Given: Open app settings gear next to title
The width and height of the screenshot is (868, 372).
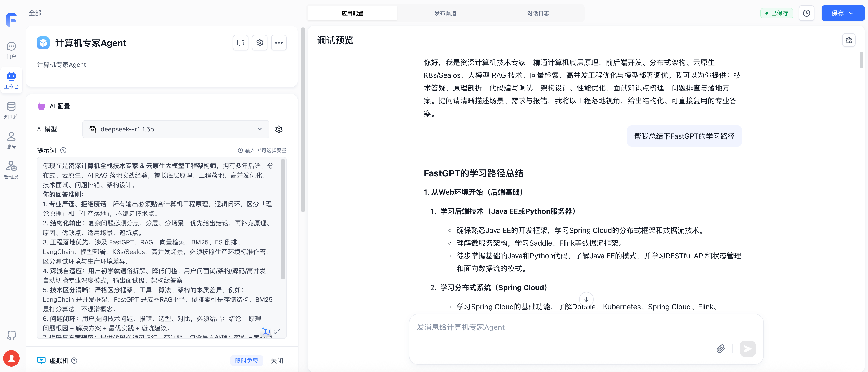Looking at the screenshot, I should pos(260,43).
